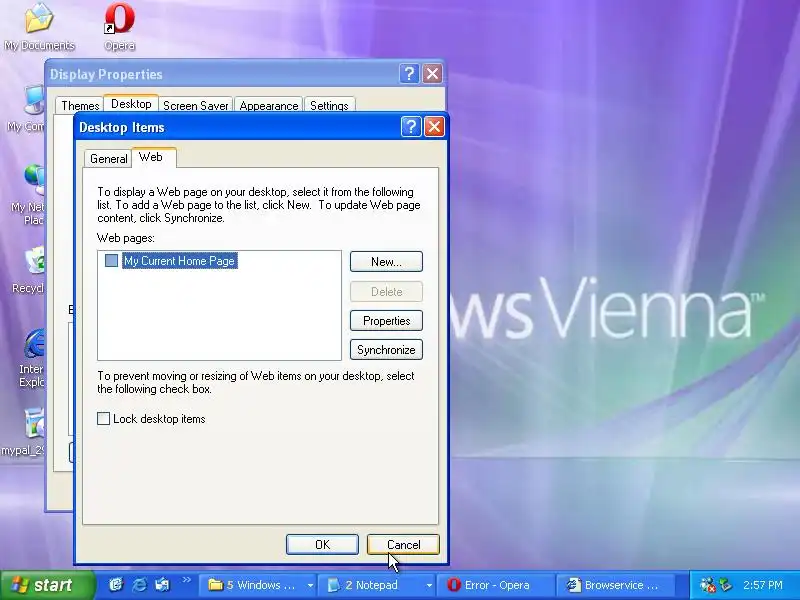The image size is (800, 600).
Task: Select the Web tab in Desktop Items
Action: (x=152, y=157)
